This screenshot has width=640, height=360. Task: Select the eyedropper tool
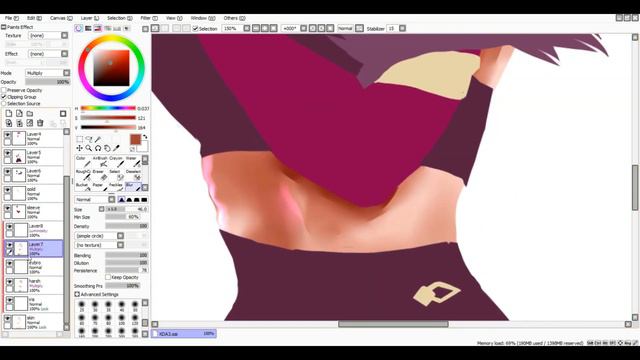116,148
